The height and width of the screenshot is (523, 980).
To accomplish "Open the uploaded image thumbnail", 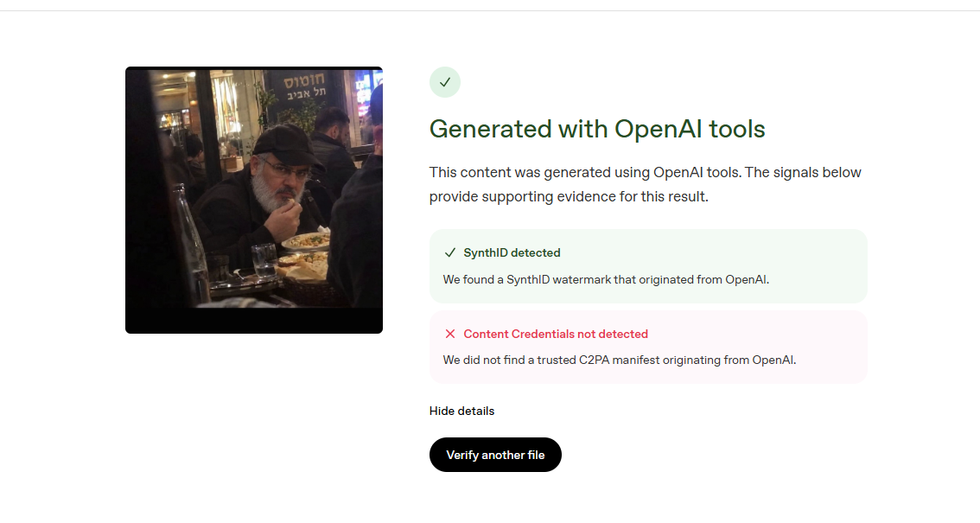I will [x=254, y=200].
